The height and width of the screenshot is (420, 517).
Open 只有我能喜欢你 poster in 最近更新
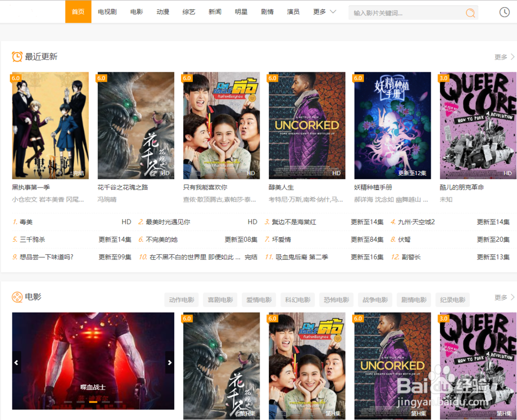pyautogui.click(x=222, y=126)
